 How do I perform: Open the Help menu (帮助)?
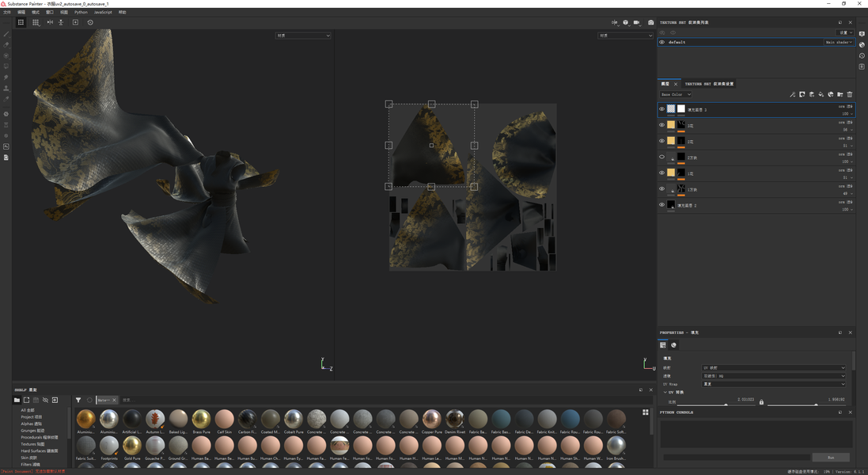pyautogui.click(x=123, y=12)
